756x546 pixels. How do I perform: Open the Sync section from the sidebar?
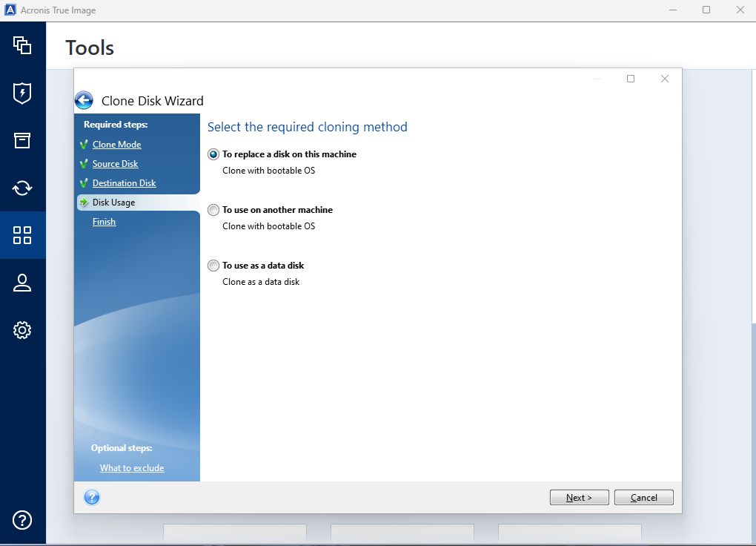[22, 188]
